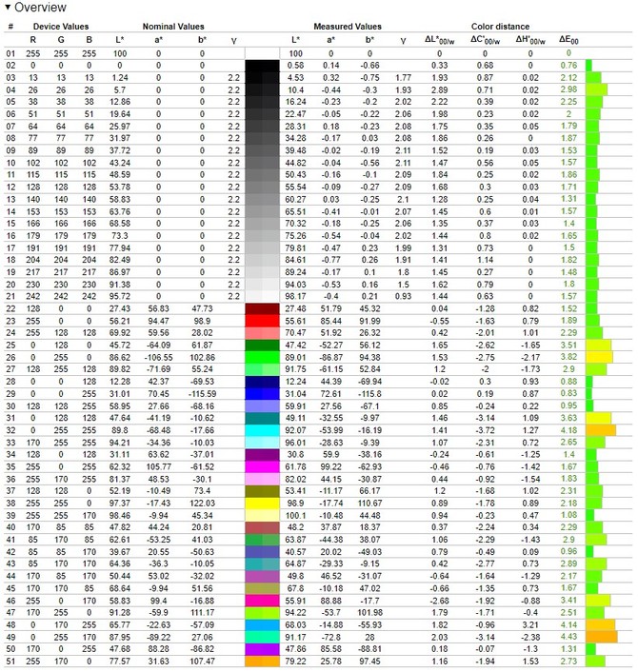Click the olive swatch in row 37
This screenshot has height=672, width=638.
pos(262,491)
